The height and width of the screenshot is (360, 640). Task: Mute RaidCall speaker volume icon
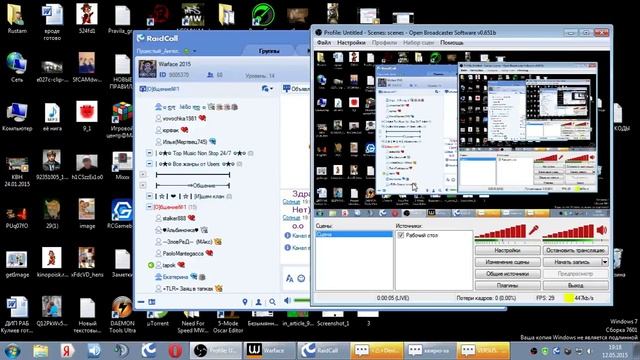coord(287,301)
